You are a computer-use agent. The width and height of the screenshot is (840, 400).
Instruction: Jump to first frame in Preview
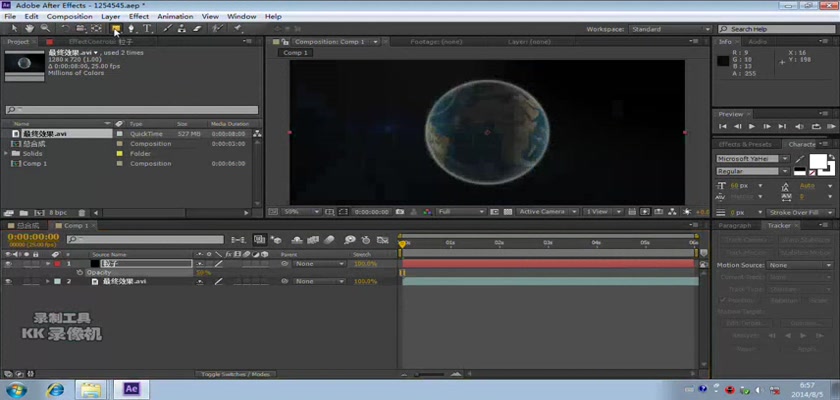coord(723,126)
